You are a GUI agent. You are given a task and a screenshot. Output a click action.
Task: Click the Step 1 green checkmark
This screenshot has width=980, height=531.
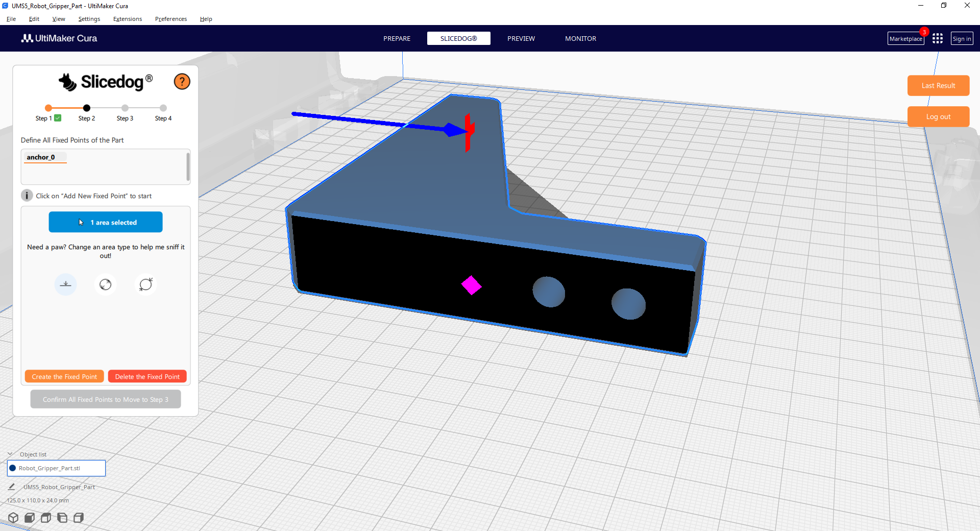tap(58, 118)
